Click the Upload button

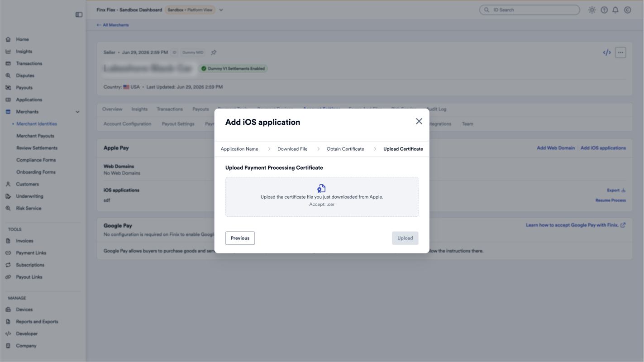pyautogui.click(x=405, y=238)
